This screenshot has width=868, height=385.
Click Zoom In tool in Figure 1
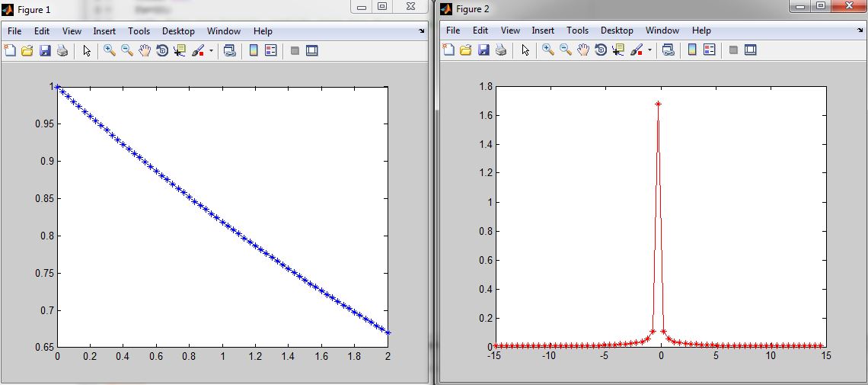pos(109,51)
